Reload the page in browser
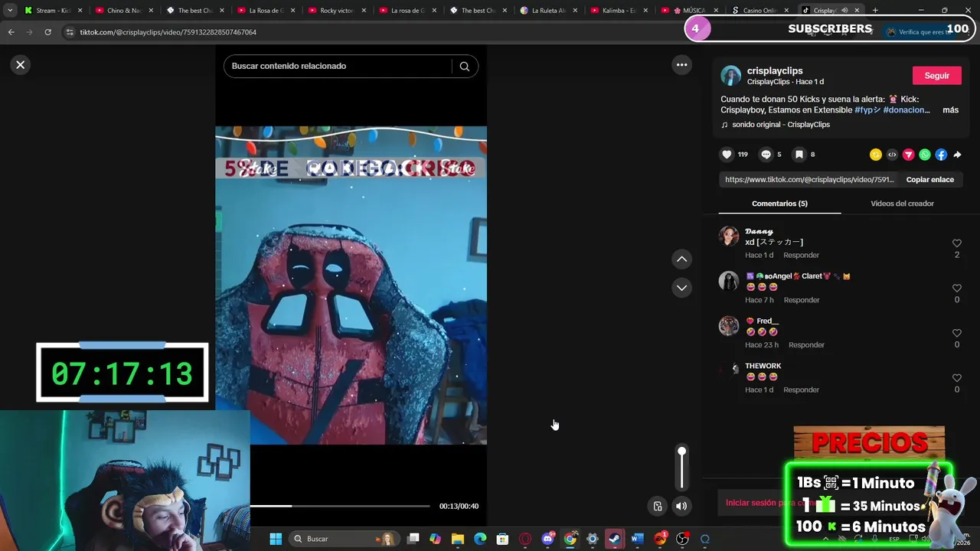980x551 pixels. 47,32
